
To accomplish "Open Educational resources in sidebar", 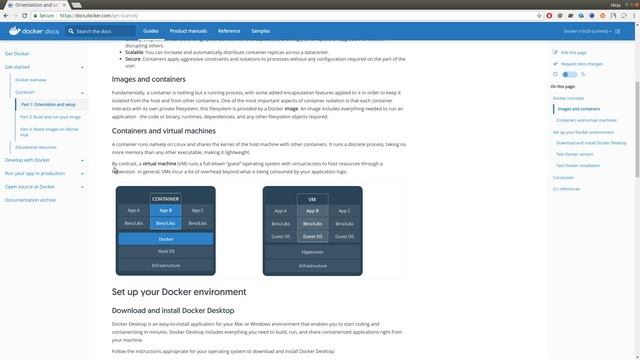I will point(36,147).
